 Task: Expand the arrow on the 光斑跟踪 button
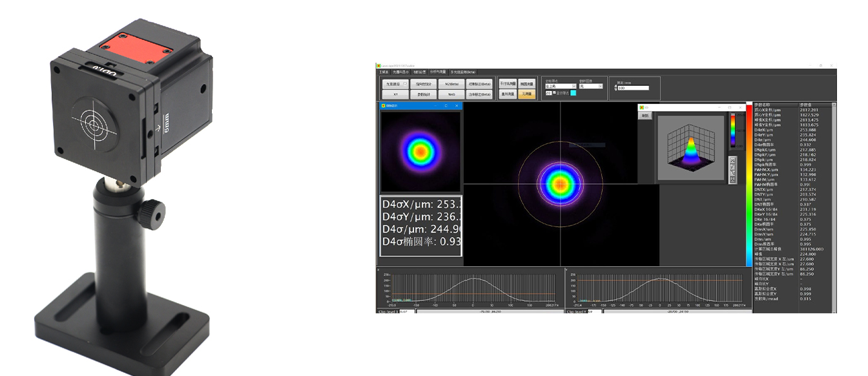coord(405,84)
